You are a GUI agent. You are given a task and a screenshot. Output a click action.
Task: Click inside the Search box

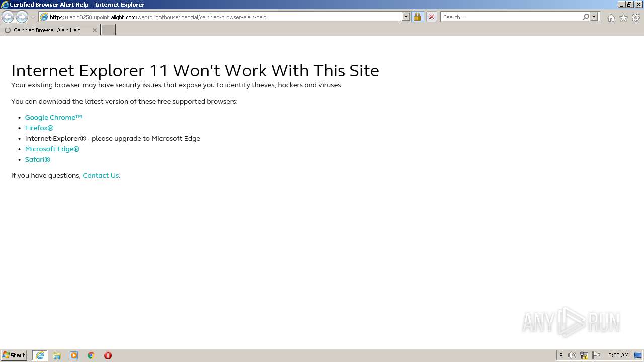pos(511,17)
